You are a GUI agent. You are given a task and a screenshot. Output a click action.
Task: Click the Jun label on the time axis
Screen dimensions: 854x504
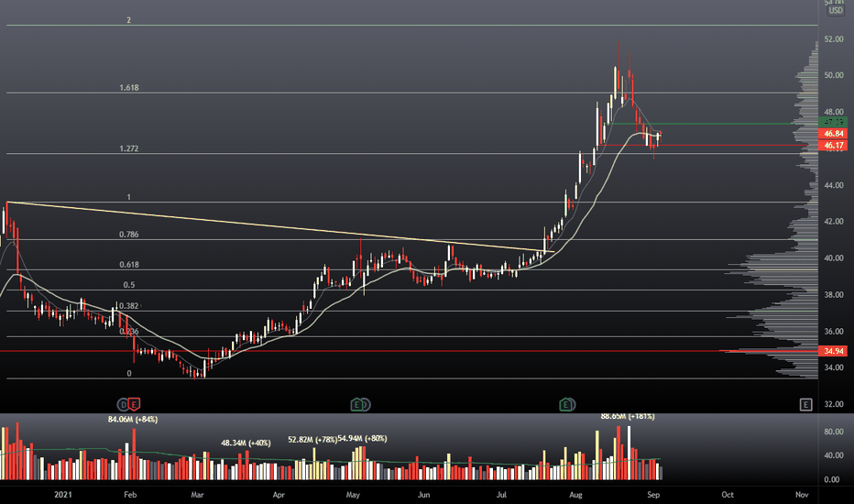pyautogui.click(x=423, y=495)
